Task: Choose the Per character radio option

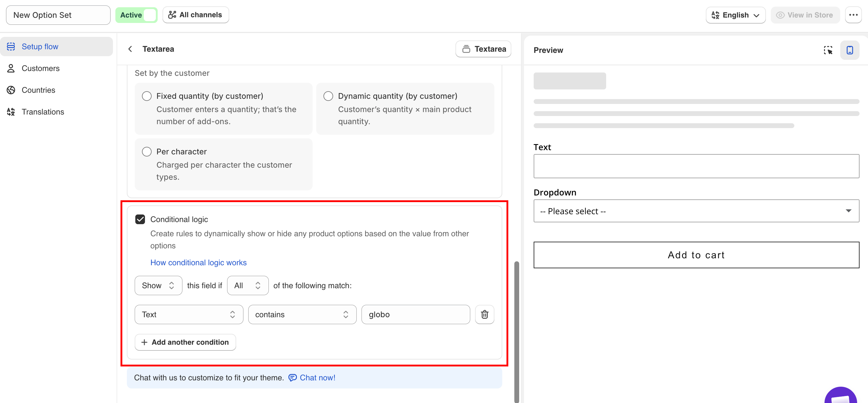Action: [146, 152]
